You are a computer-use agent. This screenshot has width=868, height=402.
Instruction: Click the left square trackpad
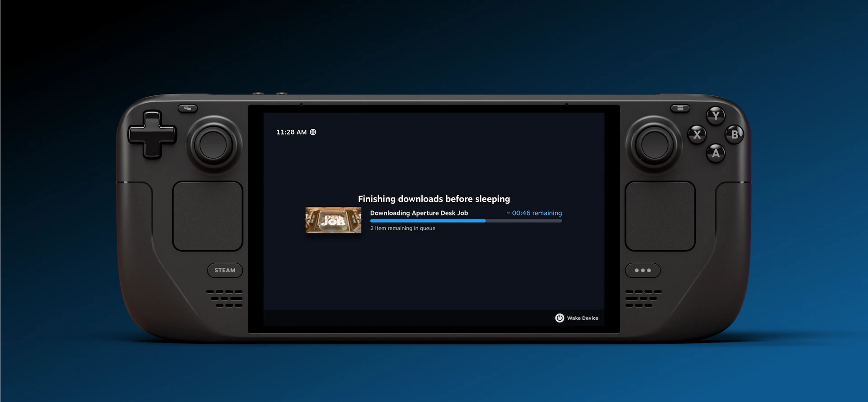tap(208, 216)
